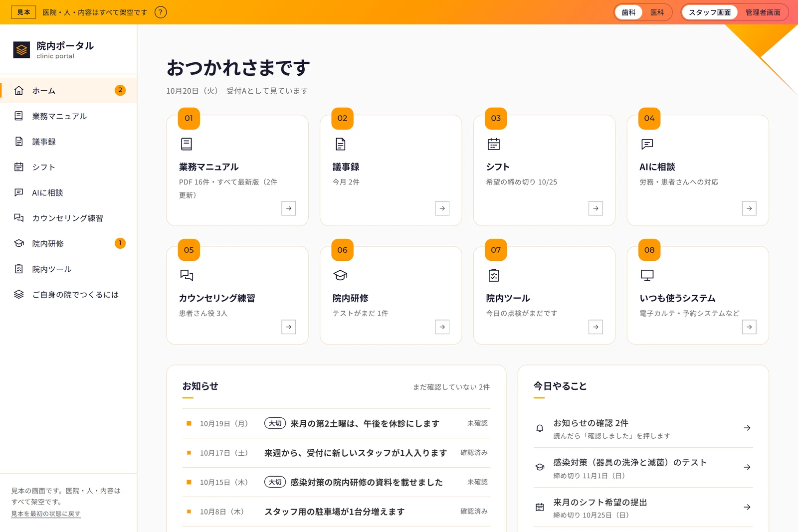Open notice 感染対策の院内研修の資料を載せました

point(336,482)
